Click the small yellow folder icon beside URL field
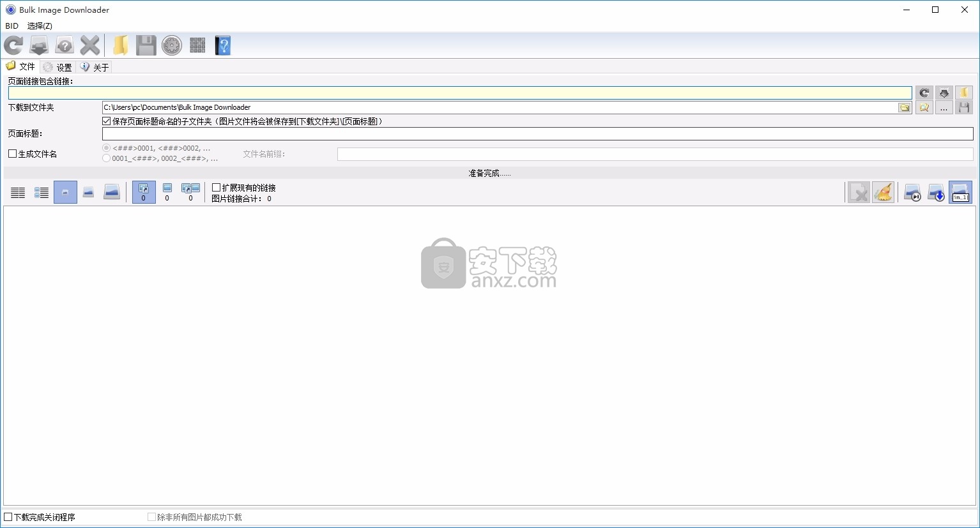 click(964, 93)
